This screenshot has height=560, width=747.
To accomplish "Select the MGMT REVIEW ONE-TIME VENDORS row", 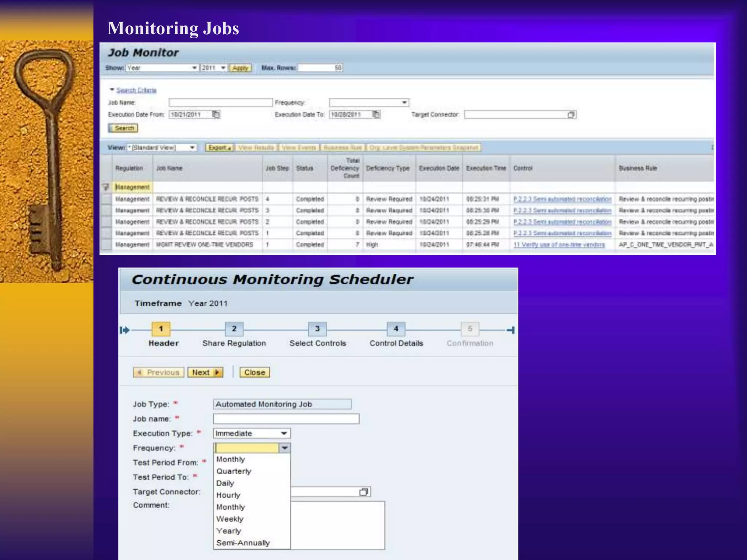I will pyautogui.click(x=106, y=245).
